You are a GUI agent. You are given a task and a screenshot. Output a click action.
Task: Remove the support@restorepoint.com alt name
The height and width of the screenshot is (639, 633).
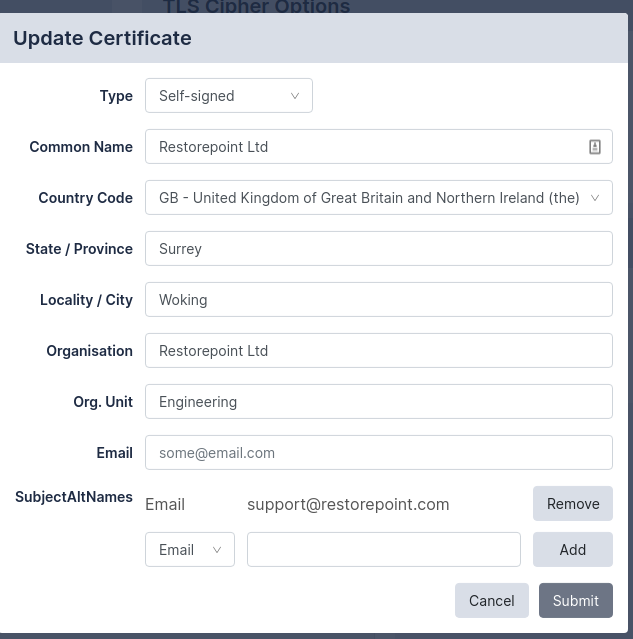coord(572,504)
